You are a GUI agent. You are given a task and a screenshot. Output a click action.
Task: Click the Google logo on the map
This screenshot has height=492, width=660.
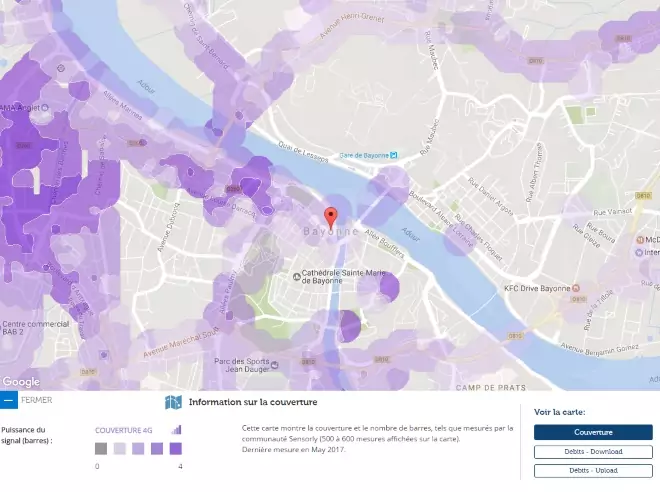[21, 381]
